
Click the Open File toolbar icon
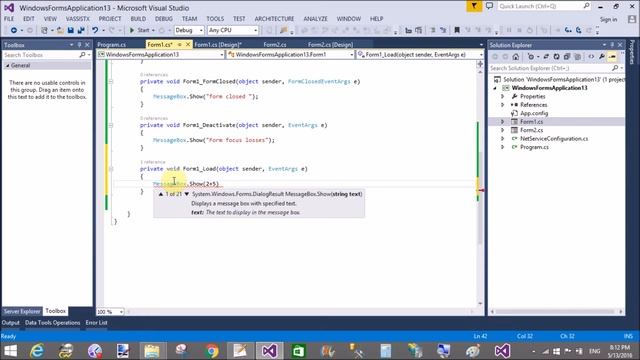click(x=60, y=30)
